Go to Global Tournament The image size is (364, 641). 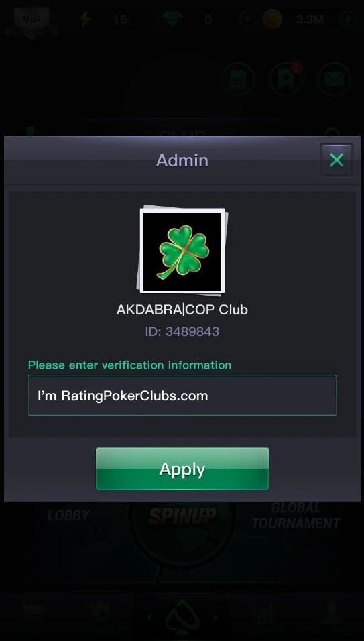coord(296,516)
